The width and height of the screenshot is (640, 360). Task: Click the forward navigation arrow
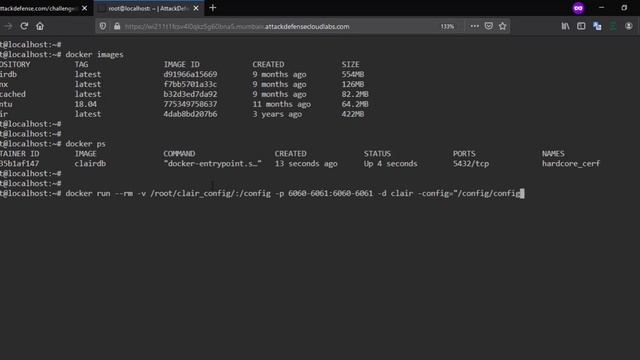pyautogui.click(x=8, y=26)
